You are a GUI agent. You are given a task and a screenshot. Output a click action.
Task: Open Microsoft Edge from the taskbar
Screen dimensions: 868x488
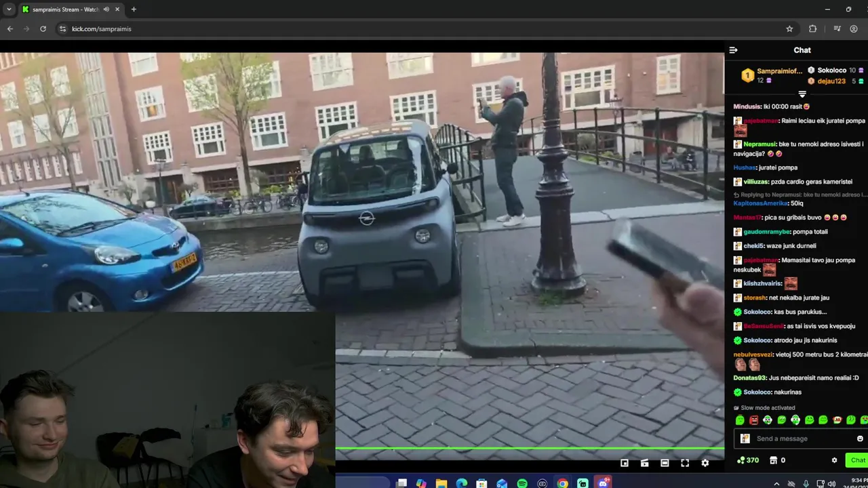[x=462, y=483]
